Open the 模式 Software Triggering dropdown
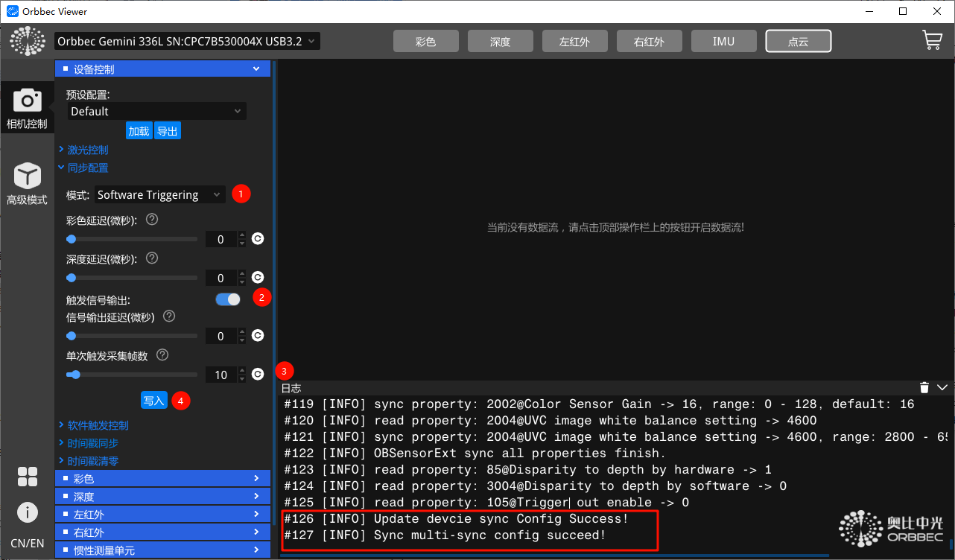 (159, 195)
